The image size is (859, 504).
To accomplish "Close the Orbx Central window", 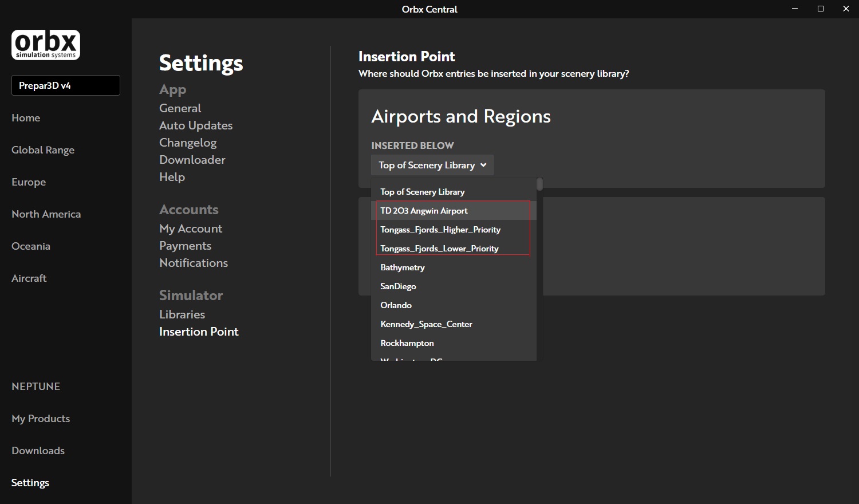I will (846, 9).
